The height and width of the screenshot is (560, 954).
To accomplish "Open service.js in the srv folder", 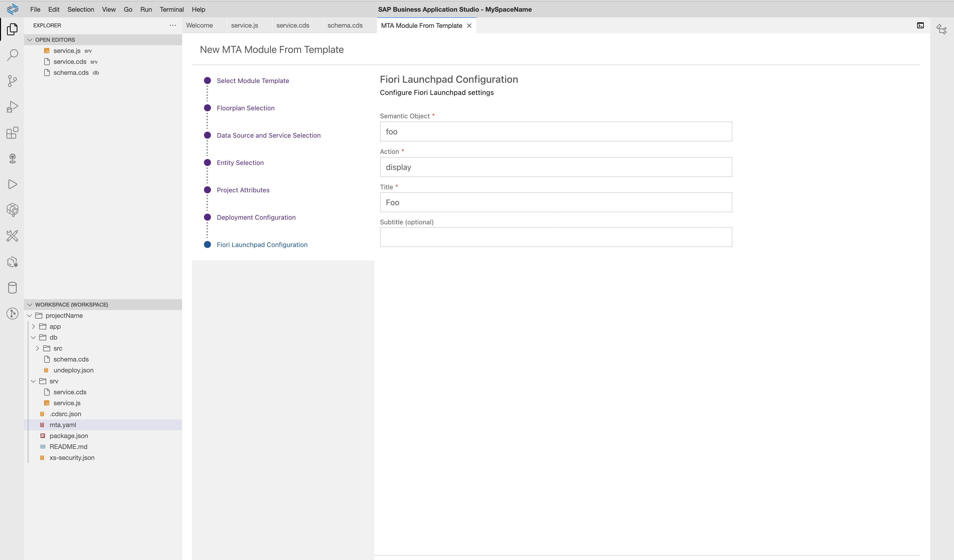I will pyautogui.click(x=103, y=403).
